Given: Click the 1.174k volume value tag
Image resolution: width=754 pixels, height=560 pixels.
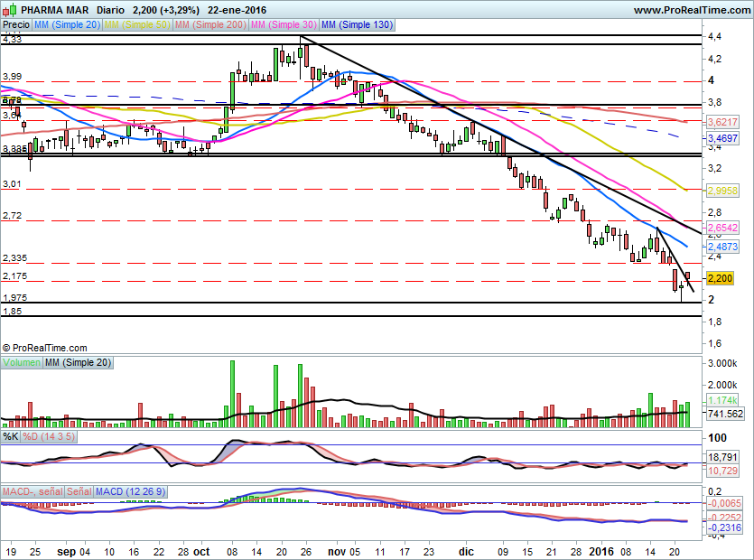Looking at the screenshot, I should pyautogui.click(x=722, y=400).
